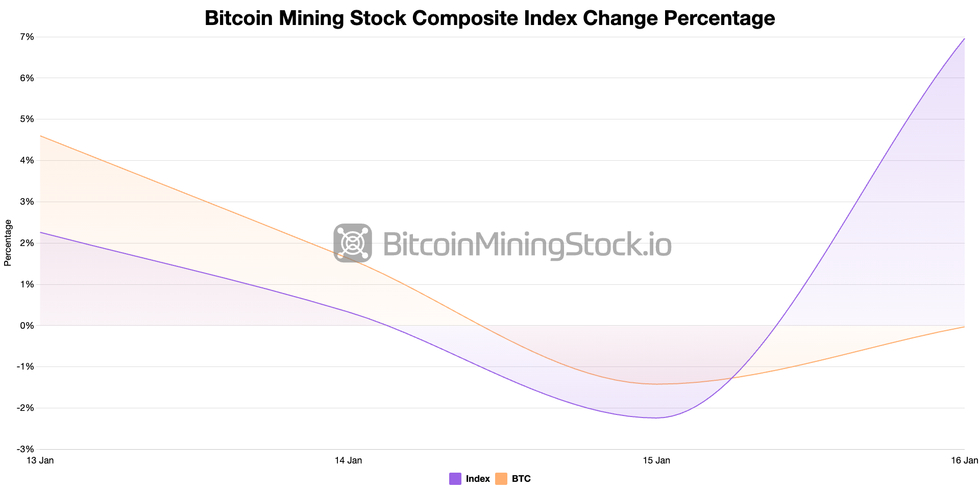
Task: Select the 13 Jan x-axis label
Action: pos(40,460)
